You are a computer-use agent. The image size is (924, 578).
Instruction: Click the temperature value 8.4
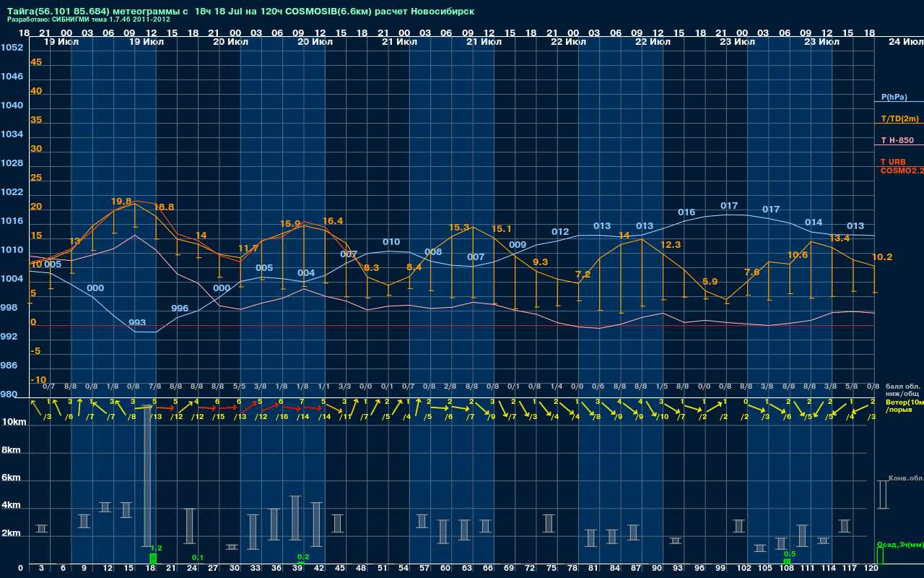pos(414,267)
